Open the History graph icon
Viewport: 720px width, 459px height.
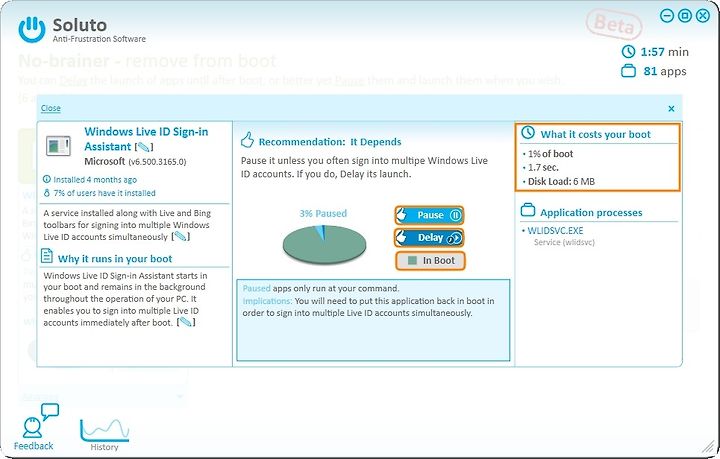[x=104, y=430]
